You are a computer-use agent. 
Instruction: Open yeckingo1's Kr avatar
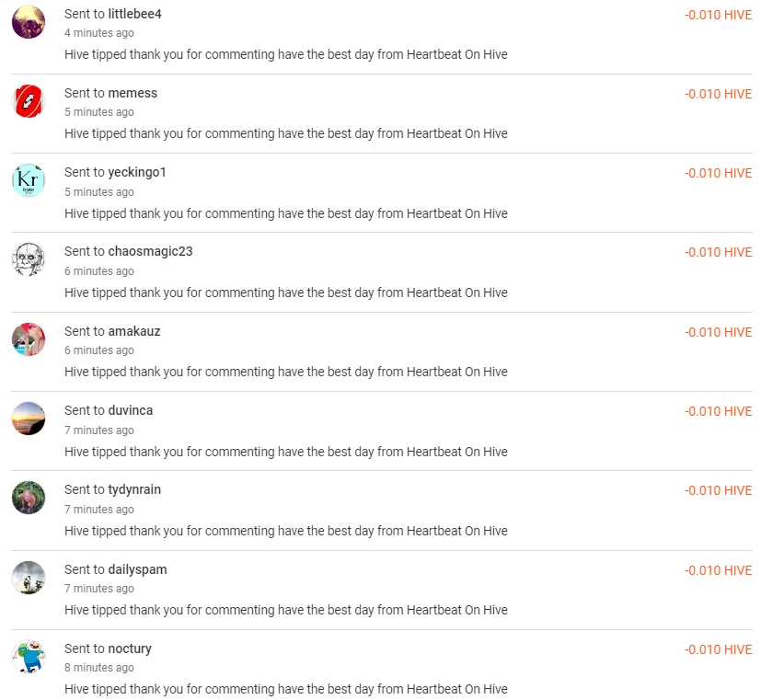coord(29,180)
